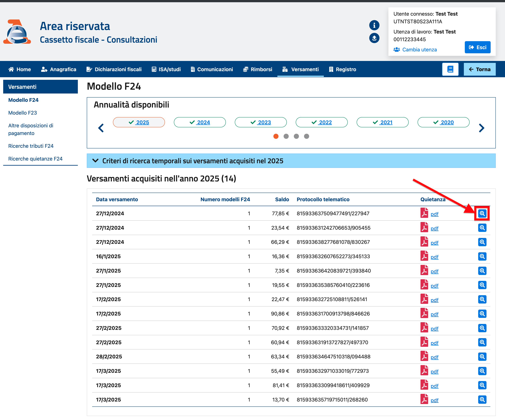Open detail magnifier for 90,86 € payment
Image resolution: width=505 pixels, height=420 pixels.
[482, 314]
